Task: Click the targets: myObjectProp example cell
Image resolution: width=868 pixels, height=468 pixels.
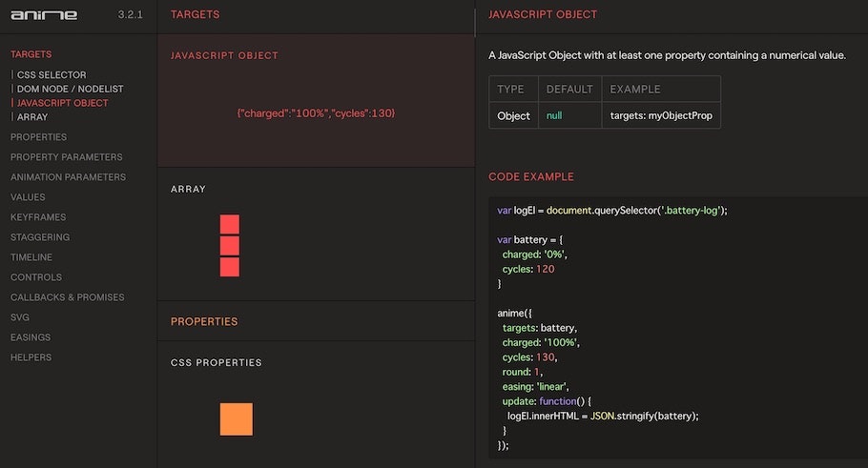Action: 661,115
